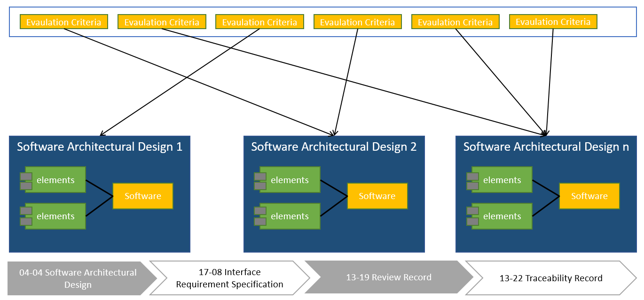The width and height of the screenshot is (644, 300).
Task: Select the last Evaulation Criteria box
Action: [x=553, y=22]
